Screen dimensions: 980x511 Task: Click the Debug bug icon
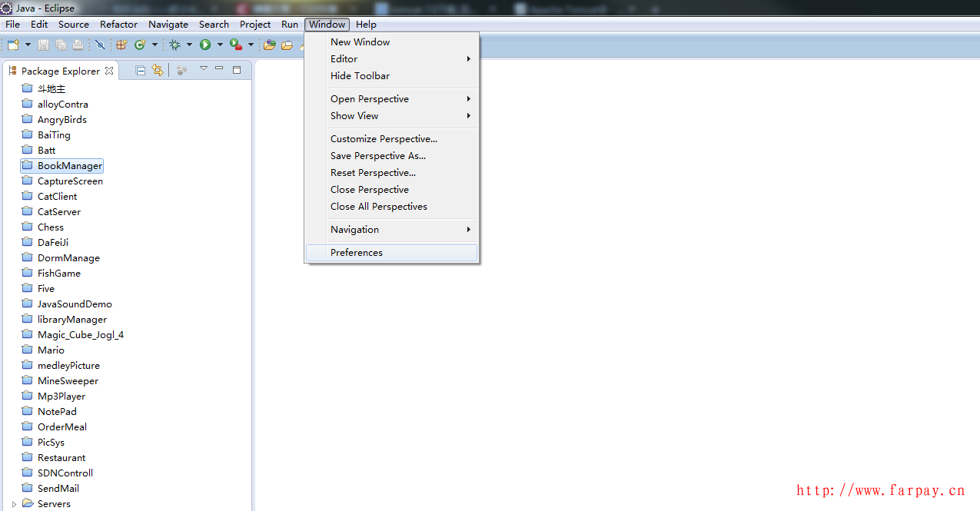click(174, 45)
